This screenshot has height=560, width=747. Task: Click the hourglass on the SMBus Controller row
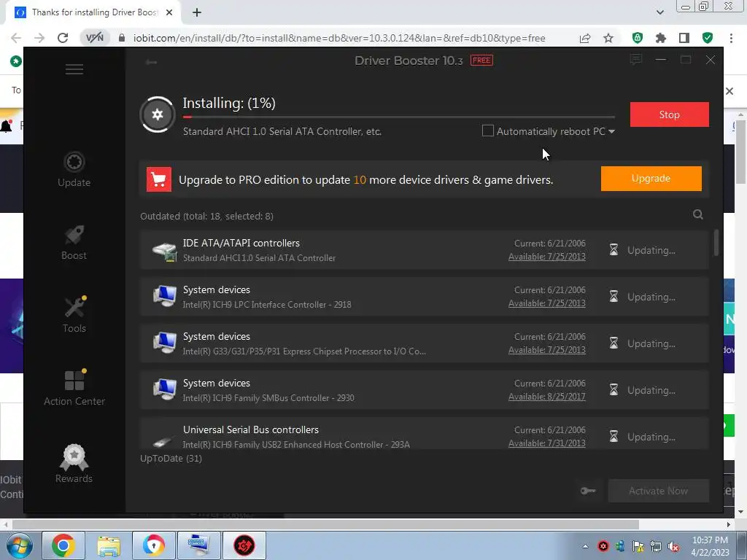(x=614, y=390)
